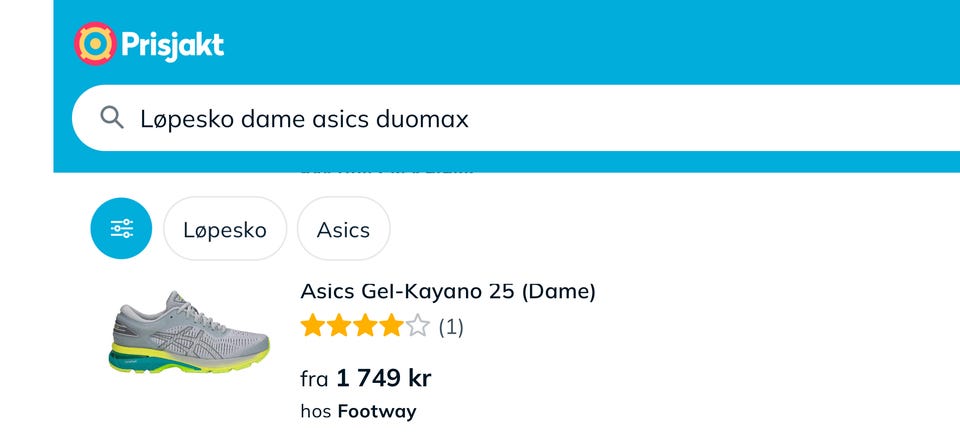Open the Asics Gel-Kayano 25 (Dame) title

pyautogui.click(x=448, y=291)
